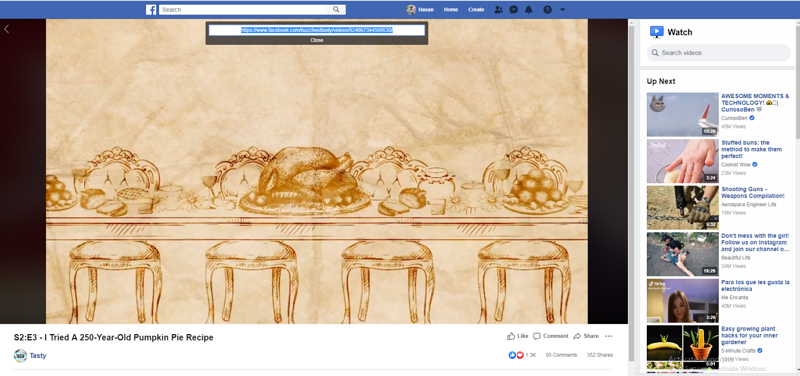Open the notifications bell icon
Viewport: 800px width, 376px height.
pyautogui.click(x=529, y=10)
